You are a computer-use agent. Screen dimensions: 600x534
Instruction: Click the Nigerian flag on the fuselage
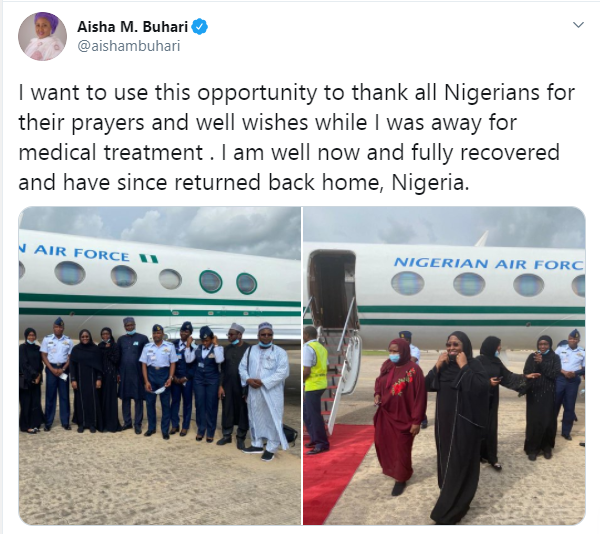(148, 259)
